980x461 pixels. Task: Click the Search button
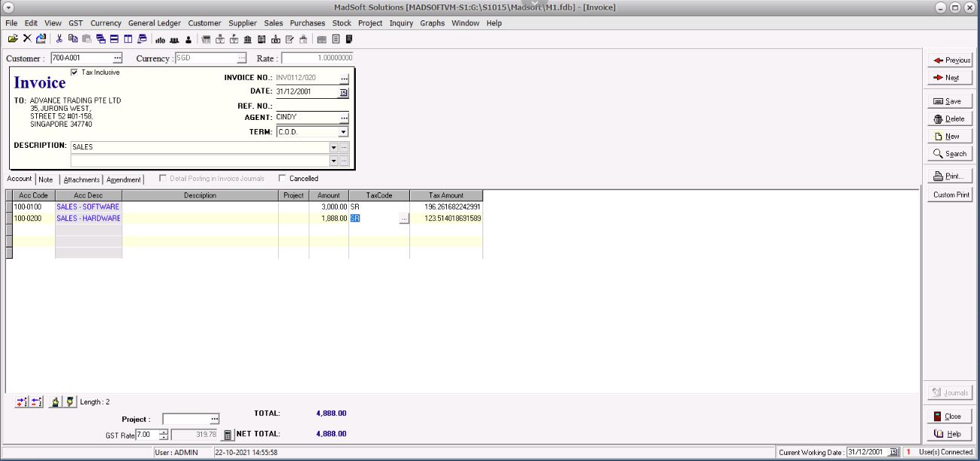point(950,153)
